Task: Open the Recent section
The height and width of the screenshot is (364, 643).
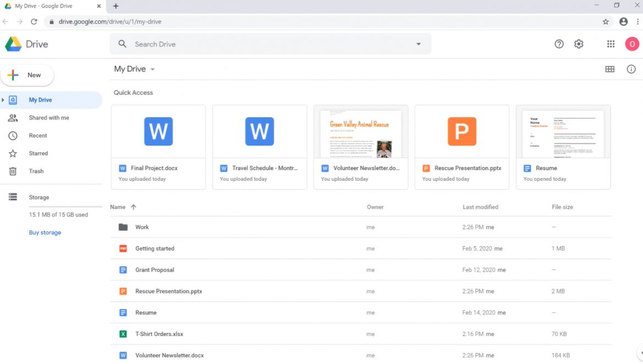Action: point(12,135)
